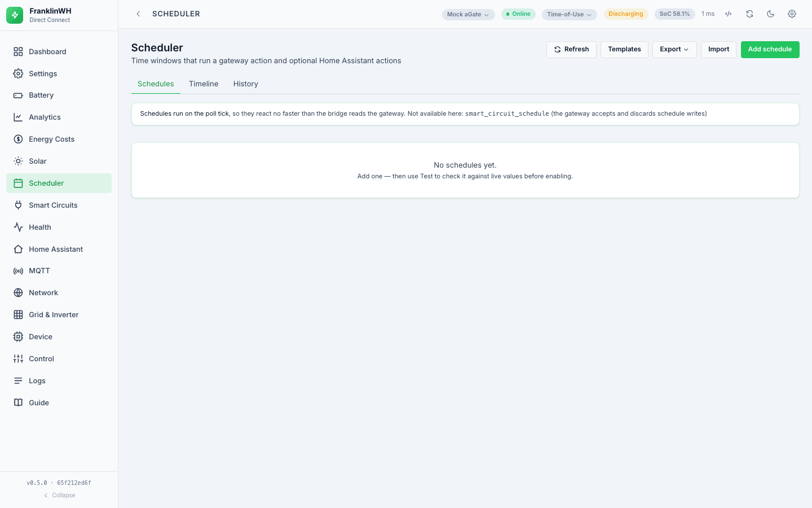Viewport: 812px width, 508px height.
Task: Open Analytics via its chart icon
Action: click(x=18, y=117)
